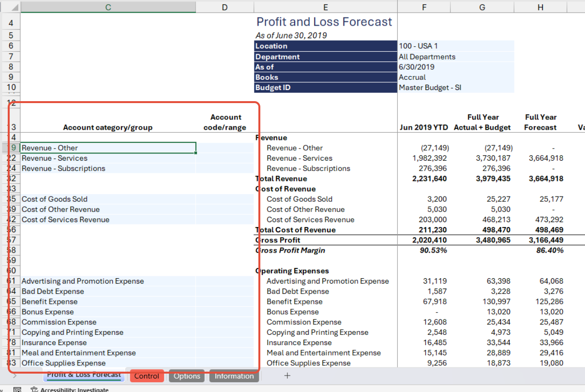The image size is (585, 392).
Task: Switch to the Control sheet tab
Action: pyautogui.click(x=147, y=376)
